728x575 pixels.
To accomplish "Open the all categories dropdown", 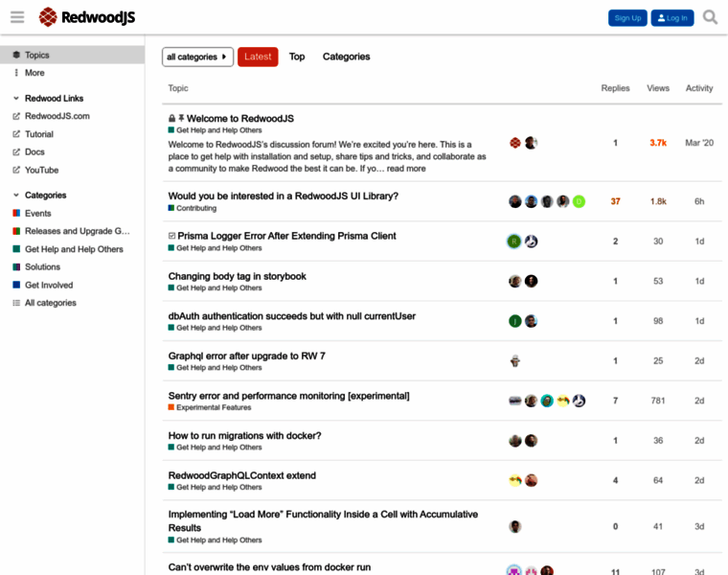I will click(197, 57).
